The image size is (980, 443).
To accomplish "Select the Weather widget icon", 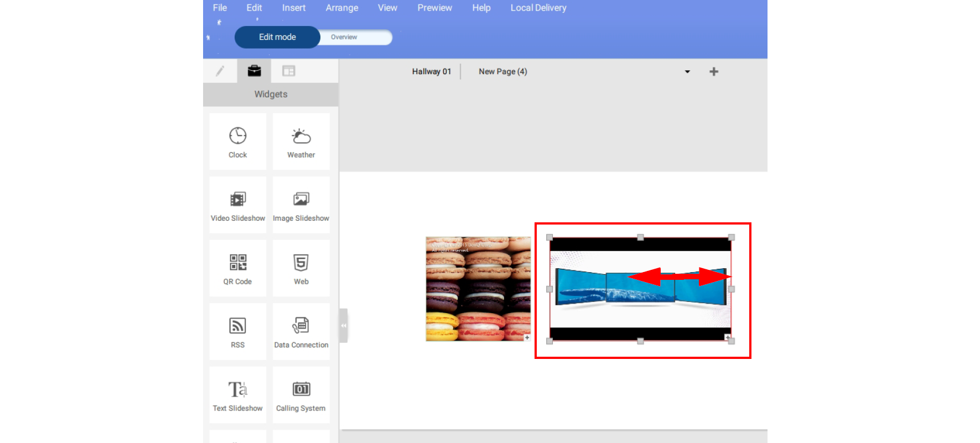I will tap(301, 142).
